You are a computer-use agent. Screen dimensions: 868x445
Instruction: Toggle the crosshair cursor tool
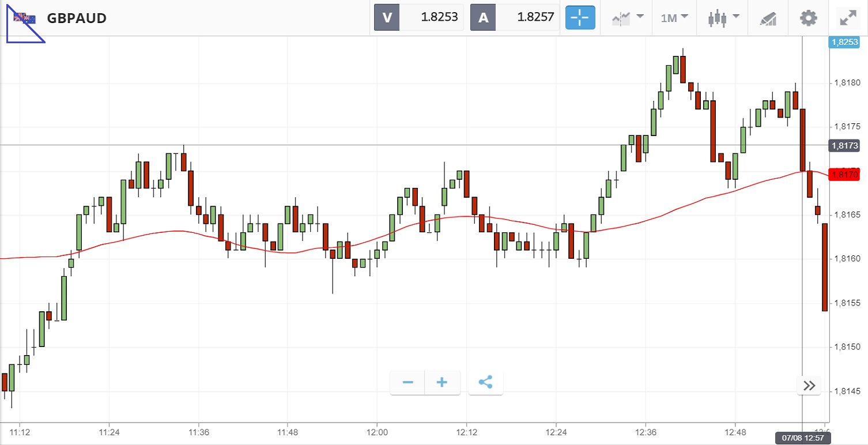tap(580, 18)
